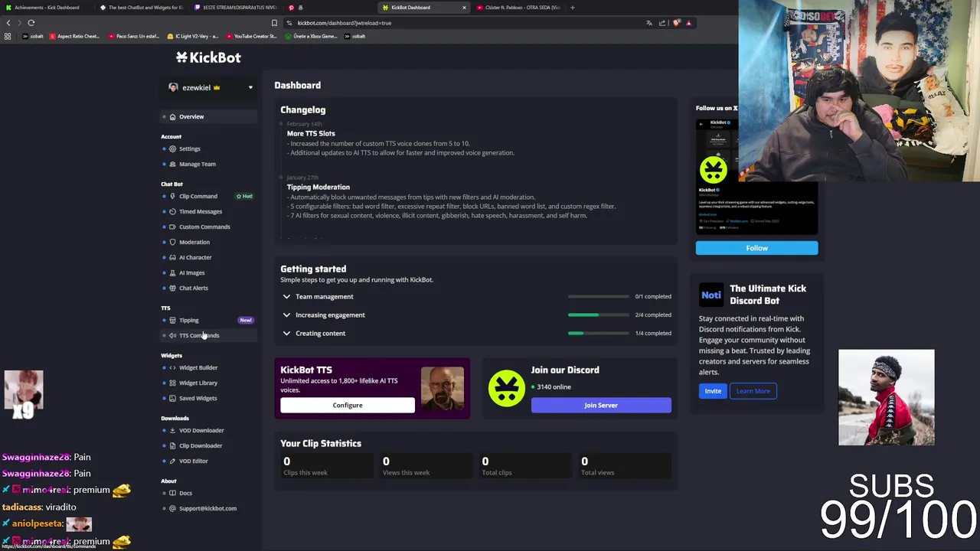The width and height of the screenshot is (980, 551).
Task: Click the Join Server Discord button
Action: pyautogui.click(x=601, y=406)
